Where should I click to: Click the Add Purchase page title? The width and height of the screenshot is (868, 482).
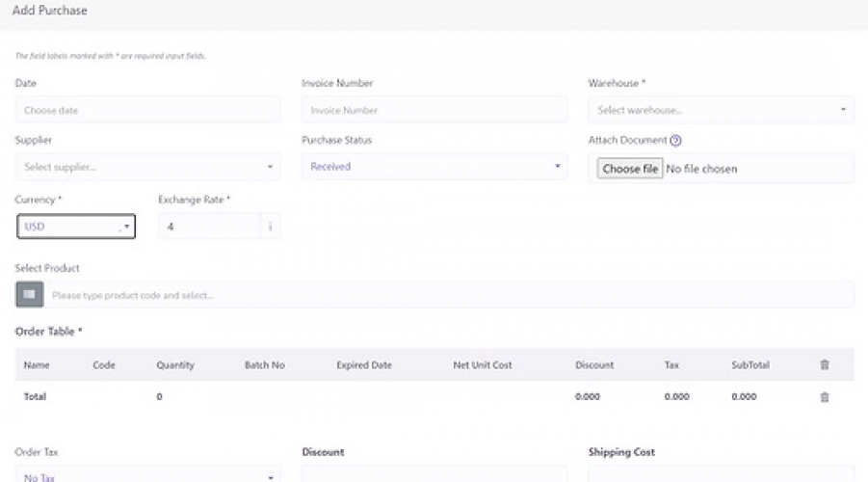pos(50,11)
